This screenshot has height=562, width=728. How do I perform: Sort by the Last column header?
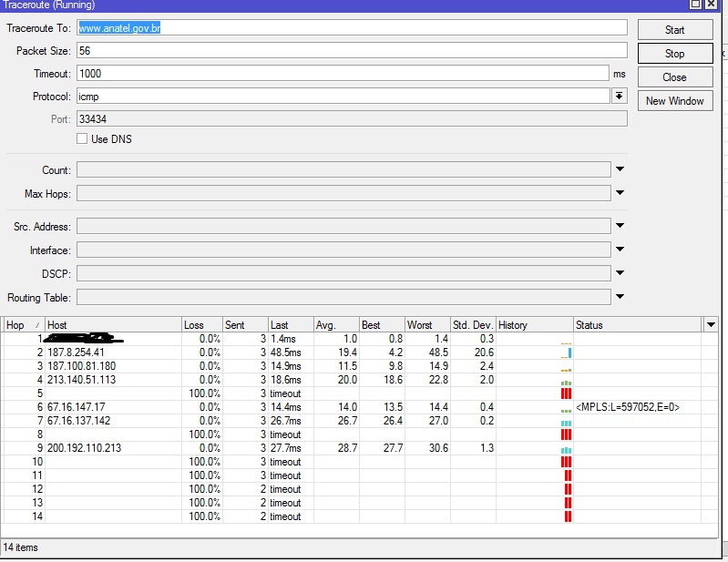coord(291,325)
